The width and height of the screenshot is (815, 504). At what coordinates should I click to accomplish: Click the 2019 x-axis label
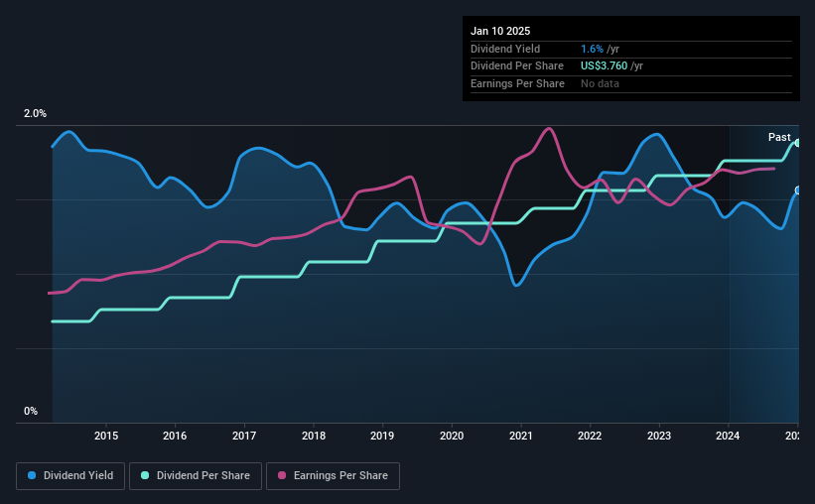(382, 436)
